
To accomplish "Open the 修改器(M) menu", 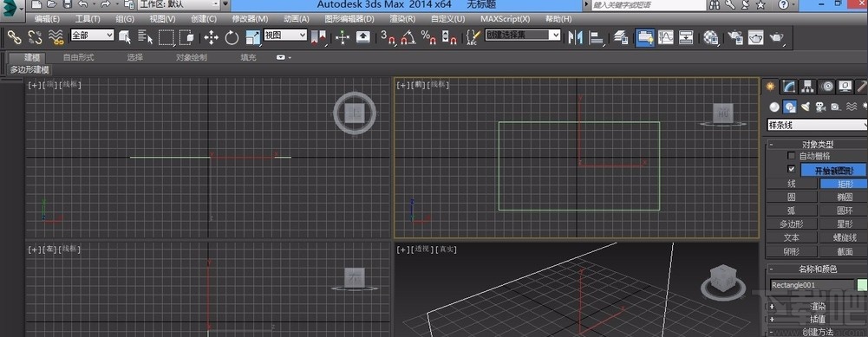I will pyautogui.click(x=251, y=19).
